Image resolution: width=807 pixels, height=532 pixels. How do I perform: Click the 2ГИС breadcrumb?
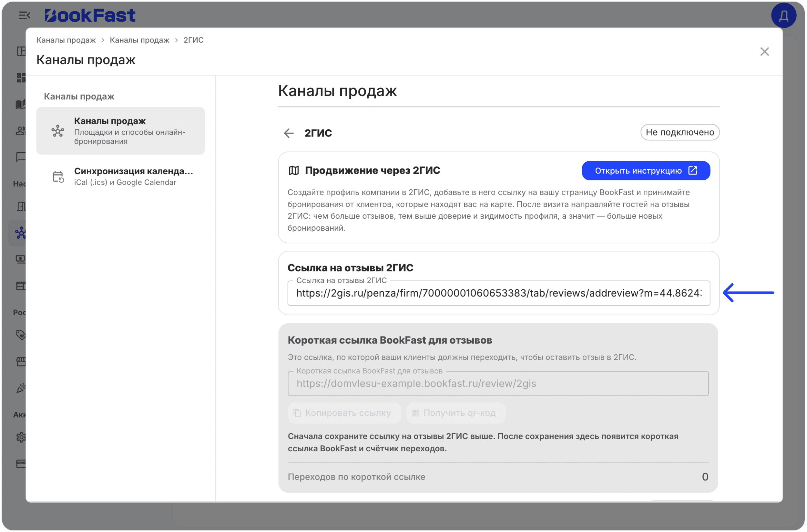193,40
